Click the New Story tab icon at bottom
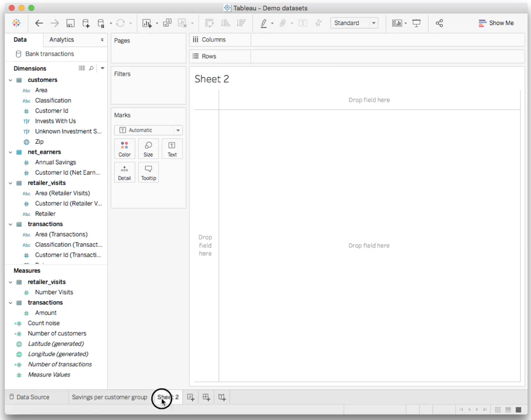531x420 pixels. click(222, 397)
